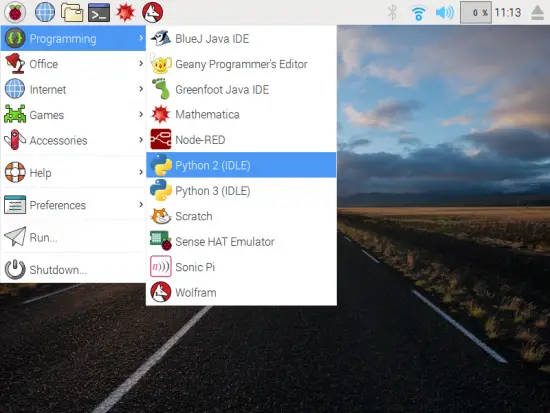Click the Bluetooth icon in the system tray
The height and width of the screenshot is (413, 550).
(x=392, y=13)
